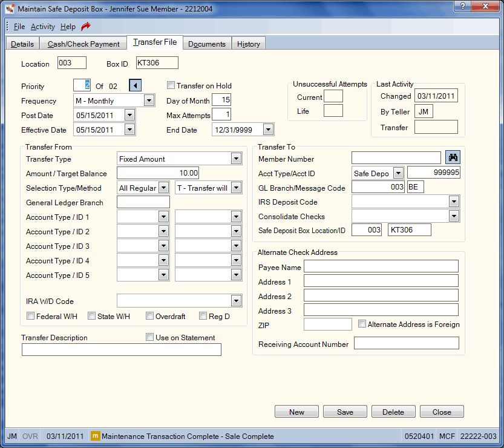Switch to the Cash/Check Payment tab
The height and width of the screenshot is (448, 504).
pyautogui.click(x=83, y=44)
